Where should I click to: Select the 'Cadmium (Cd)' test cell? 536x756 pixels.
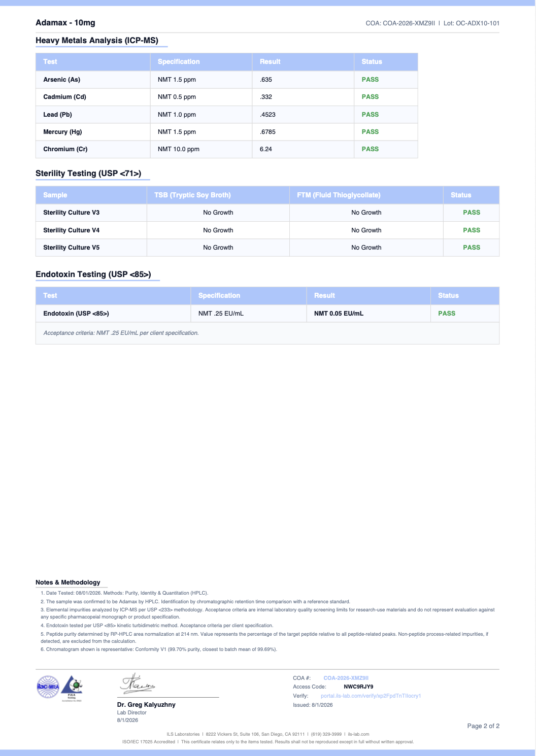tap(93, 97)
